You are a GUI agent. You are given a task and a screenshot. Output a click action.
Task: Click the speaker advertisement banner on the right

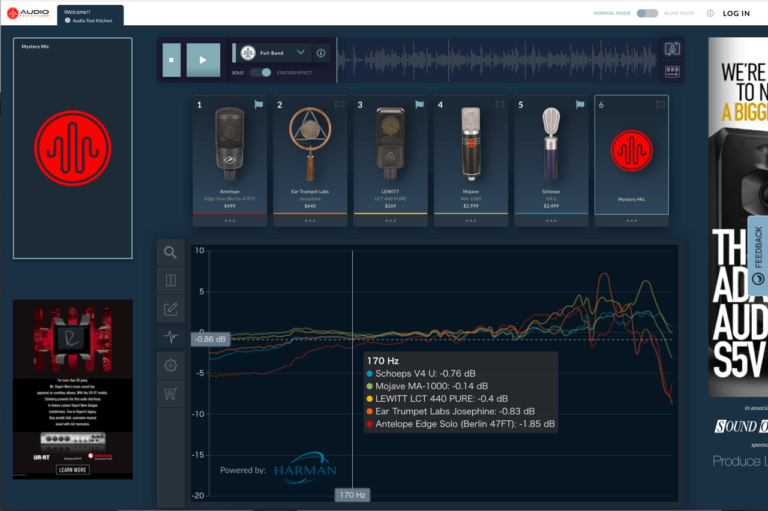(x=738, y=217)
